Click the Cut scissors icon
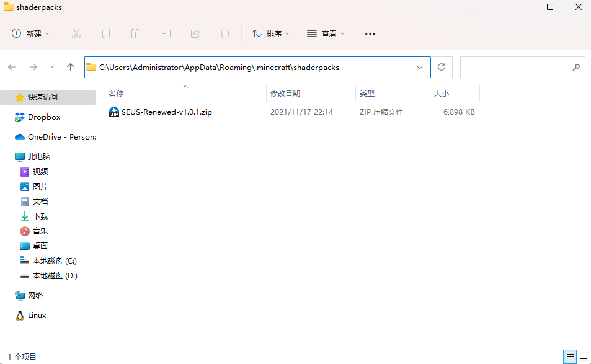This screenshot has width=591, height=364. pos(76,33)
